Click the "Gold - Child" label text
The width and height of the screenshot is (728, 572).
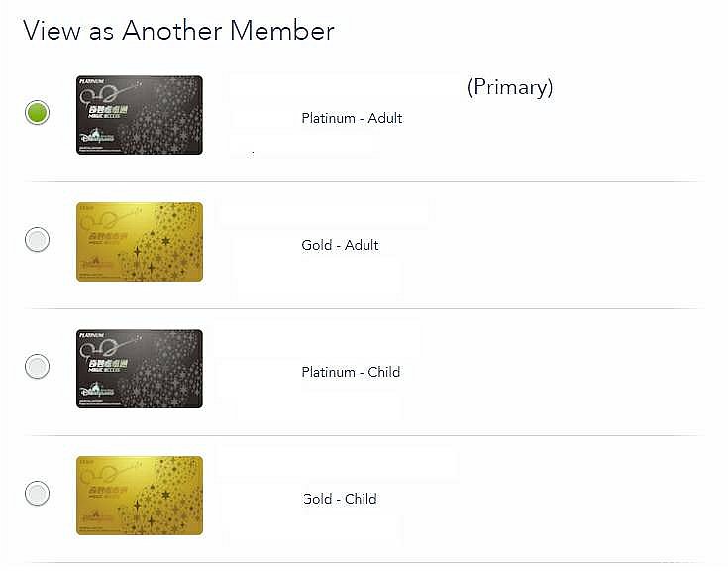340,499
